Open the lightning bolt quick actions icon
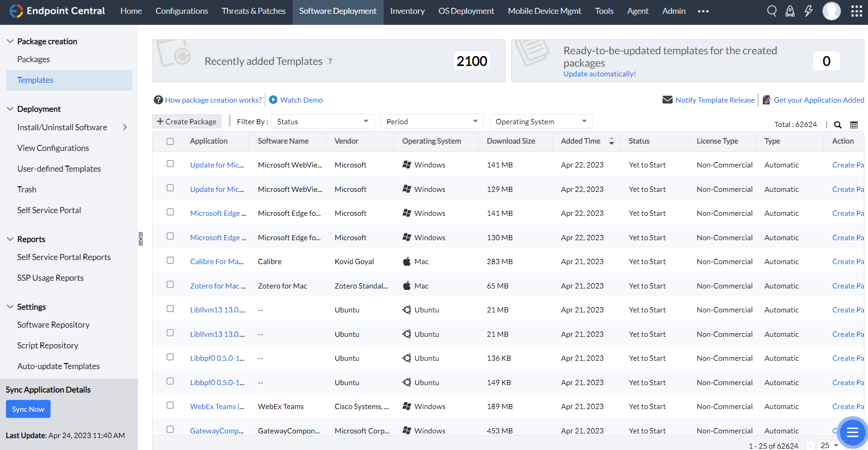868x450 pixels. (x=808, y=11)
